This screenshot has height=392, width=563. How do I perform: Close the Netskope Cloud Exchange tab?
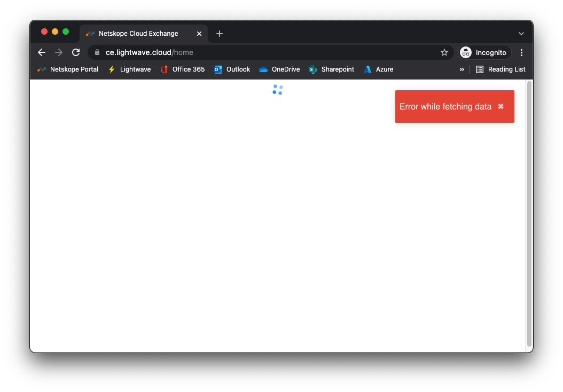pos(199,34)
